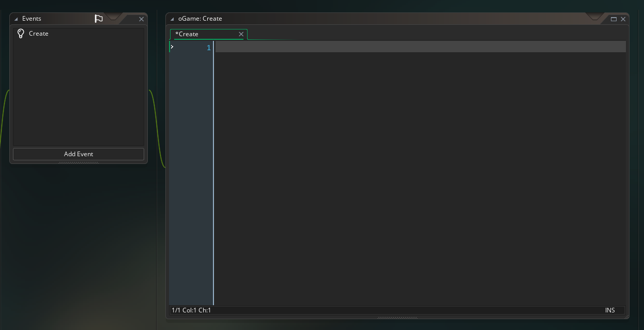Image resolution: width=644 pixels, height=330 pixels.
Task: Close the *Create tab
Action: pos(241,34)
